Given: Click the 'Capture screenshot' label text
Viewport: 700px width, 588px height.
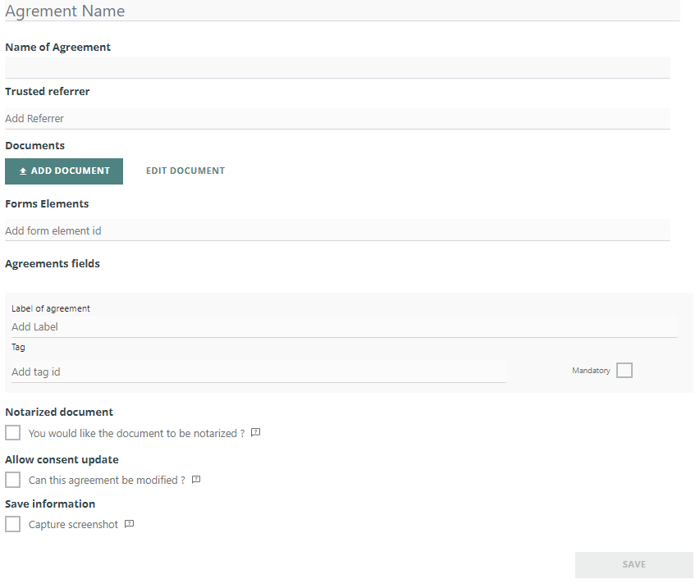Looking at the screenshot, I should coord(73,524).
